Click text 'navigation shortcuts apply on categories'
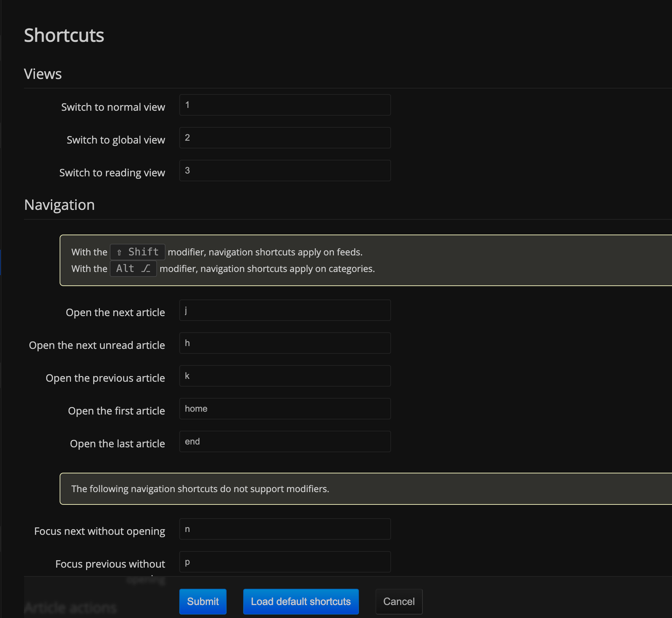Screen dimensions: 672x618 [287, 269]
